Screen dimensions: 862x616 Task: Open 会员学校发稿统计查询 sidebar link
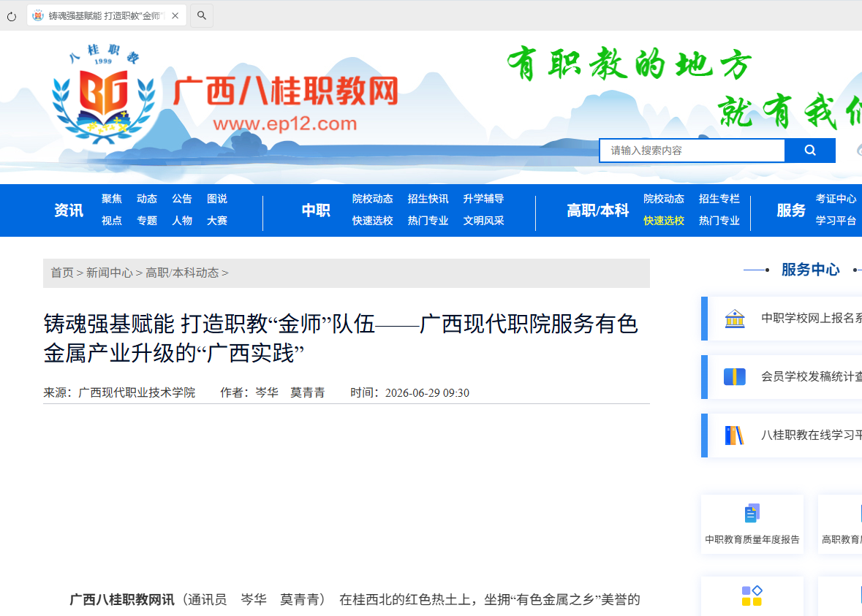pyautogui.click(x=812, y=376)
